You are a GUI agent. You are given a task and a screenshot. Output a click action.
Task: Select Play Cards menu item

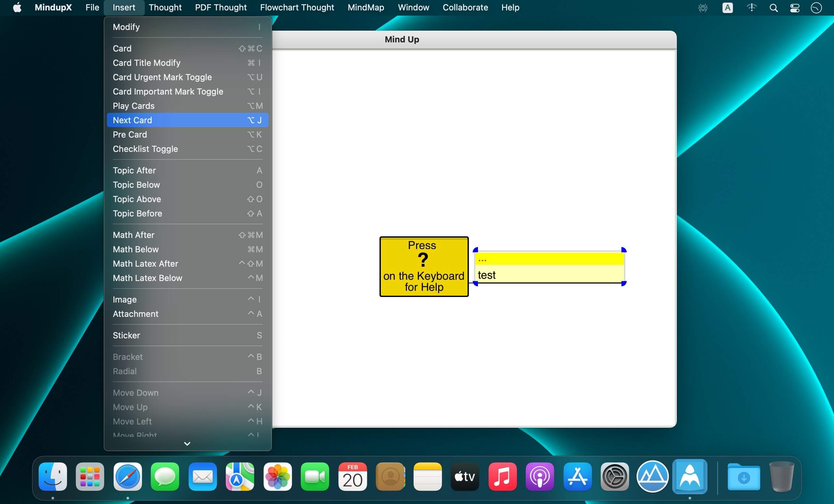pos(187,106)
